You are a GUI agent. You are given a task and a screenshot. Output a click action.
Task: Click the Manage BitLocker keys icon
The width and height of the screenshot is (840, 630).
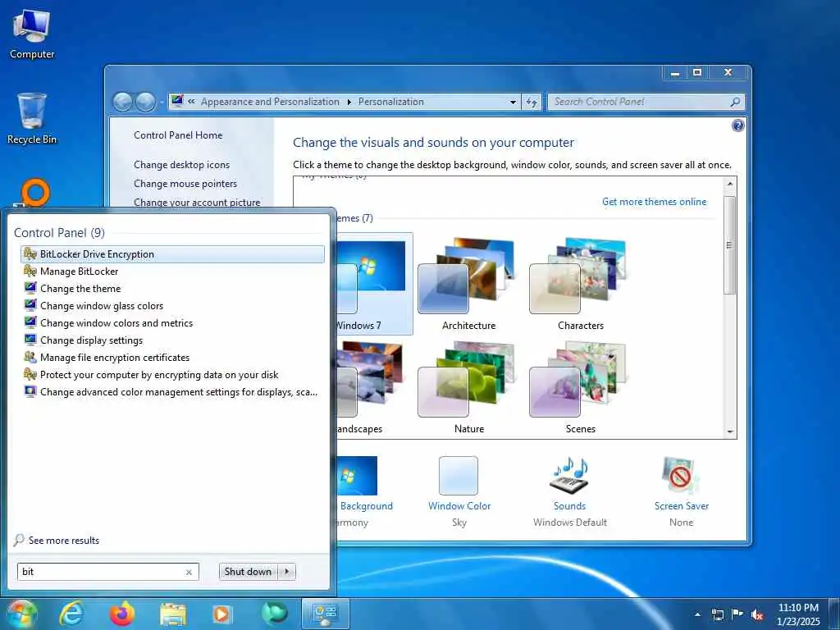click(x=30, y=271)
